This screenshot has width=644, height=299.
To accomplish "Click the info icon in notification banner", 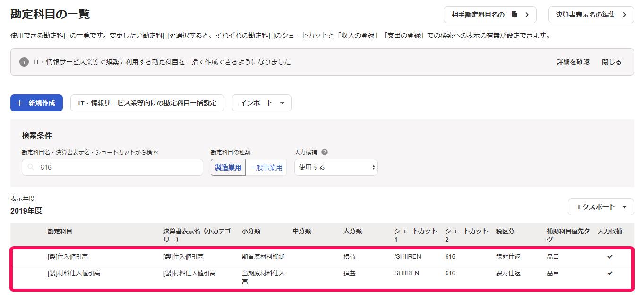I will 24,62.
